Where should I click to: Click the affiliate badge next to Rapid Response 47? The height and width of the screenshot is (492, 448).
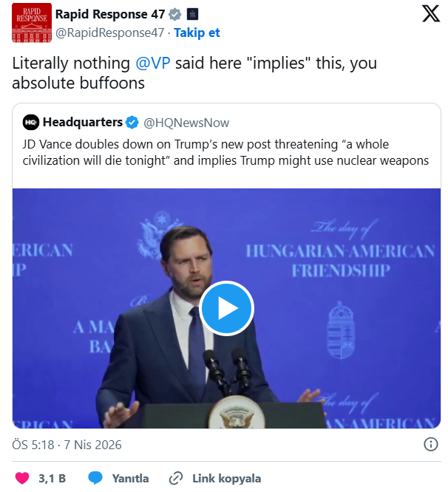click(x=192, y=14)
